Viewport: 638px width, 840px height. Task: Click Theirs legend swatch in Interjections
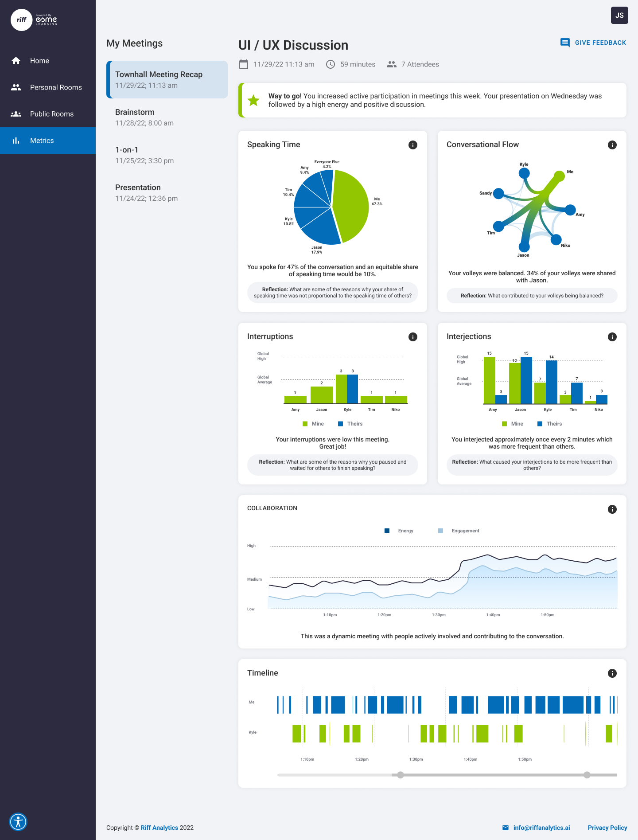point(540,424)
